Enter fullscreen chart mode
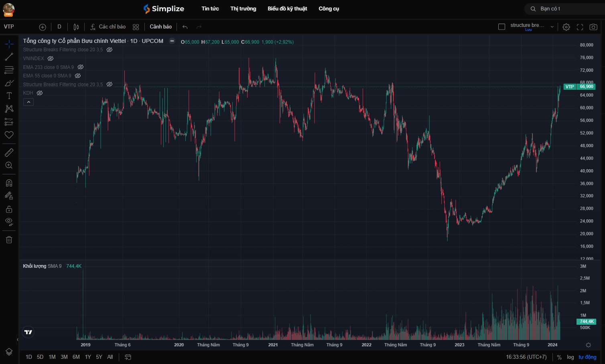 point(580,27)
